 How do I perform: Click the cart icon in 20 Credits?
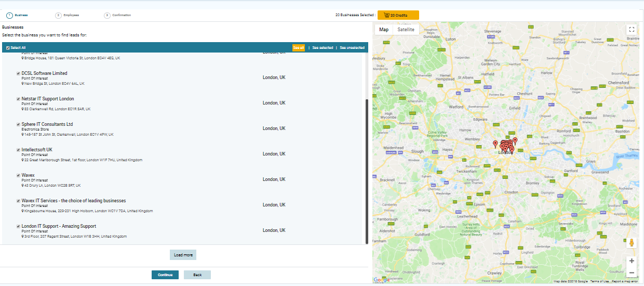pos(386,15)
